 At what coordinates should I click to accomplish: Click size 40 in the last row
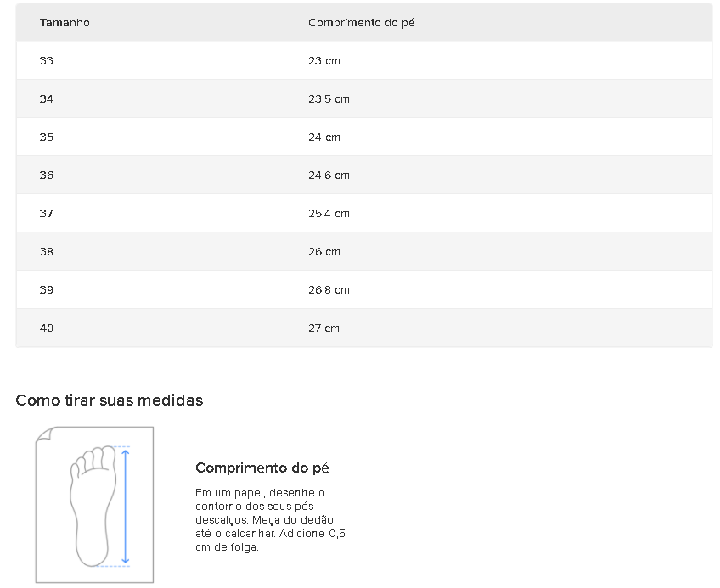[47, 328]
